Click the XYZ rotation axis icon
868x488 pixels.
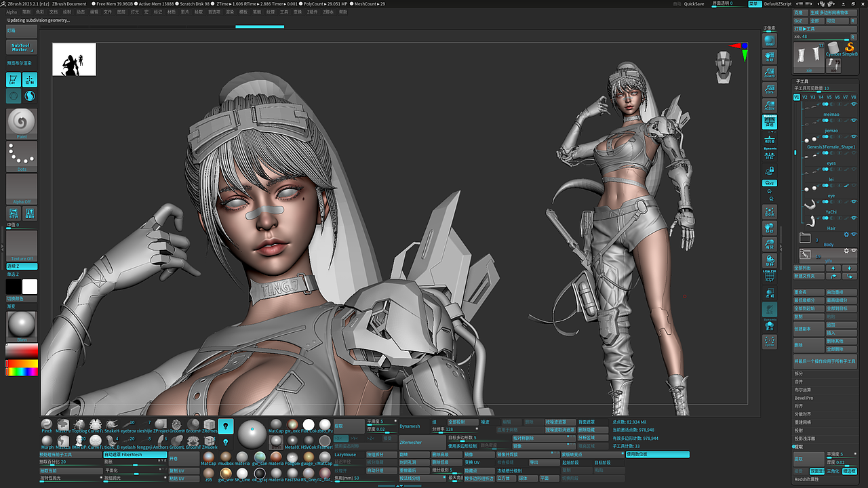click(770, 183)
